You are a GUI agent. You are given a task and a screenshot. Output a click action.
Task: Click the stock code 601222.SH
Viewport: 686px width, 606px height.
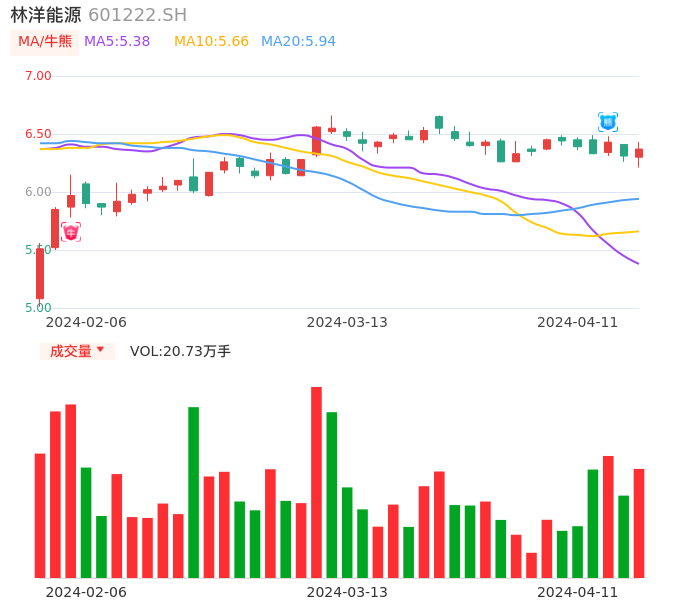[138, 15]
